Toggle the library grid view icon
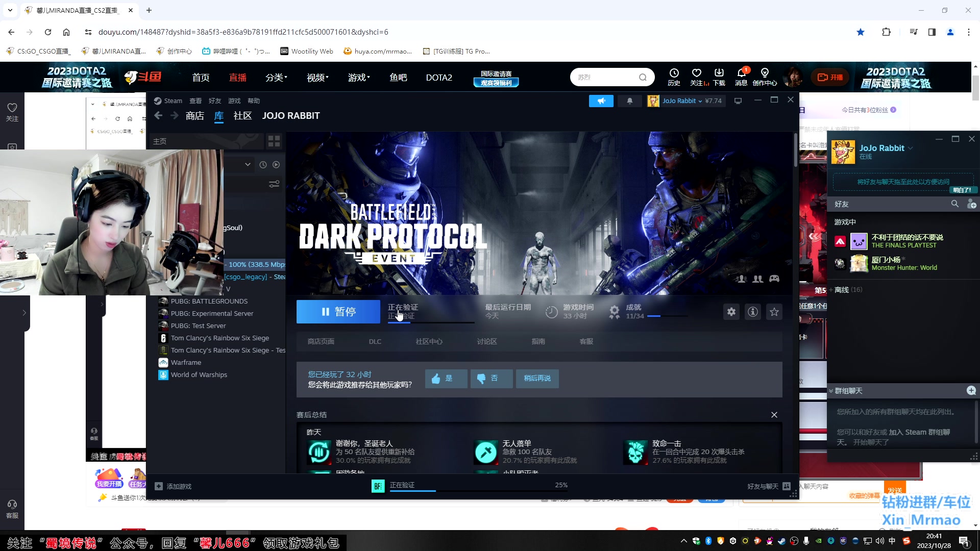Screen dimensions: 980x551 [x=274, y=141]
